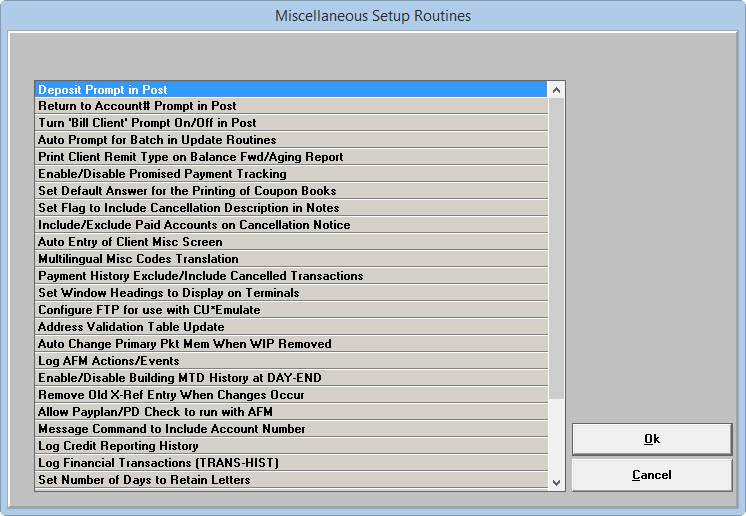The image size is (746, 516).
Task: Select Address Validation Table Update
Action: [290, 327]
